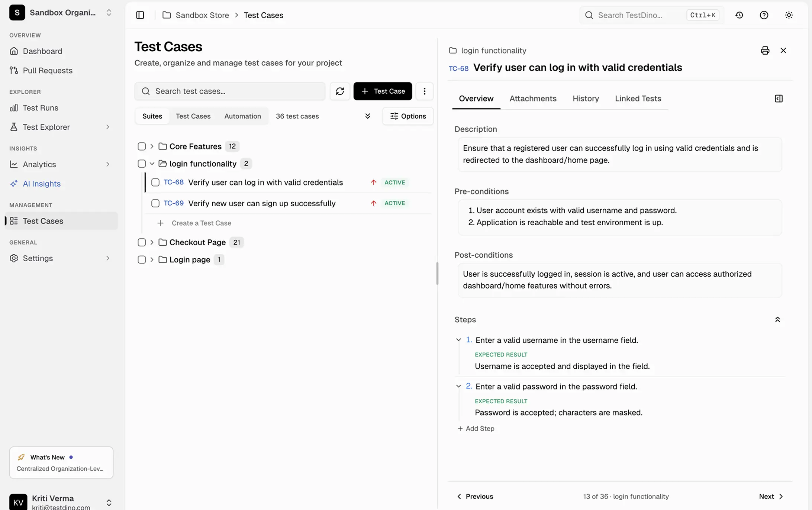Switch to the Suites view tab
This screenshot has height=510, width=812.
click(152, 116)
